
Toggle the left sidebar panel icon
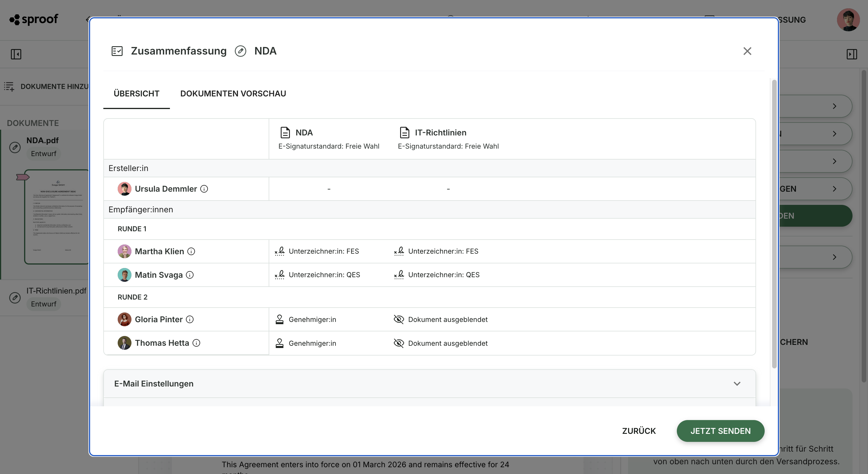coord(16,54)
